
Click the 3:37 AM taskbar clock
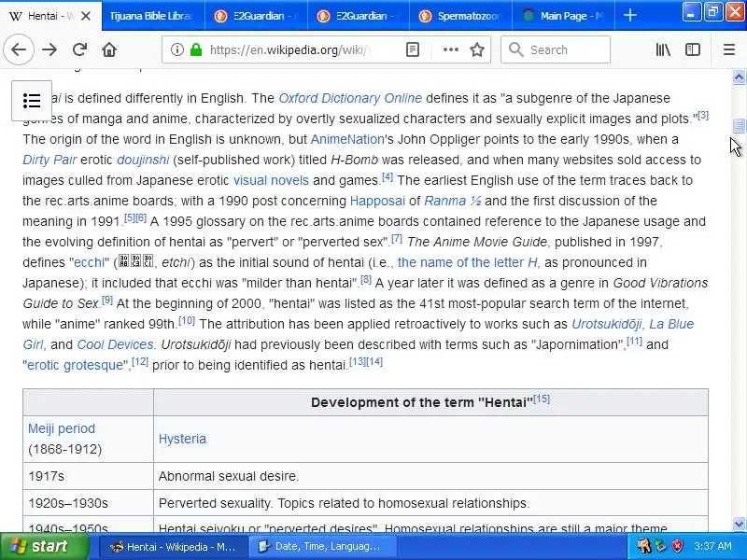(712, 546)
